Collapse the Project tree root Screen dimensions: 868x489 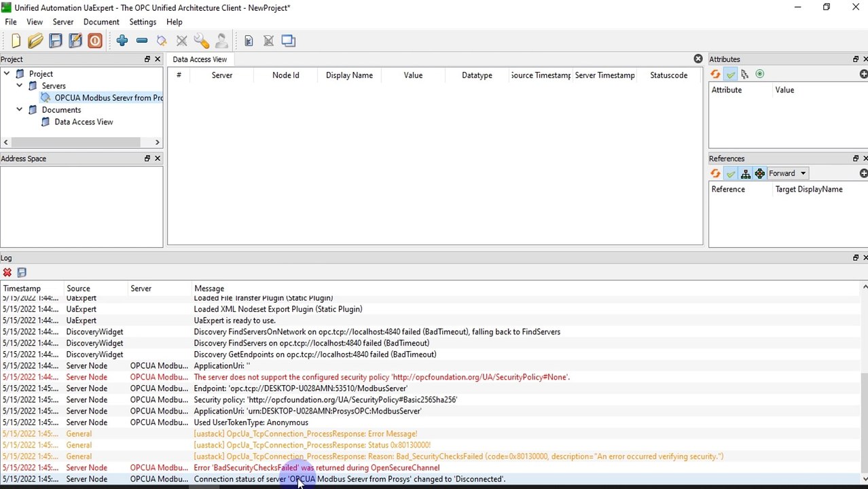tap(6, 73)
